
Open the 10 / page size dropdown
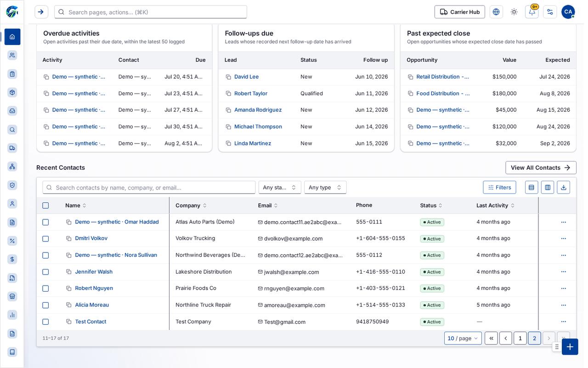coord(463,338)
